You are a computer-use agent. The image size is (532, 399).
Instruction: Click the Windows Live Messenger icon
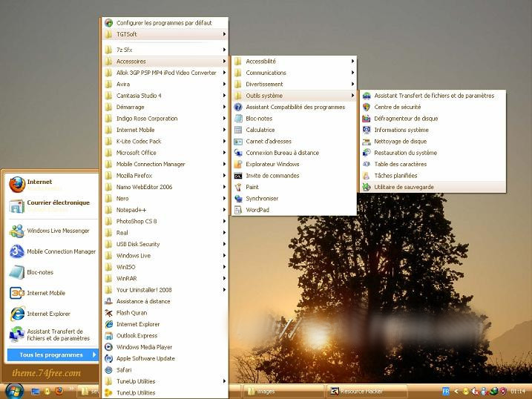17,231
